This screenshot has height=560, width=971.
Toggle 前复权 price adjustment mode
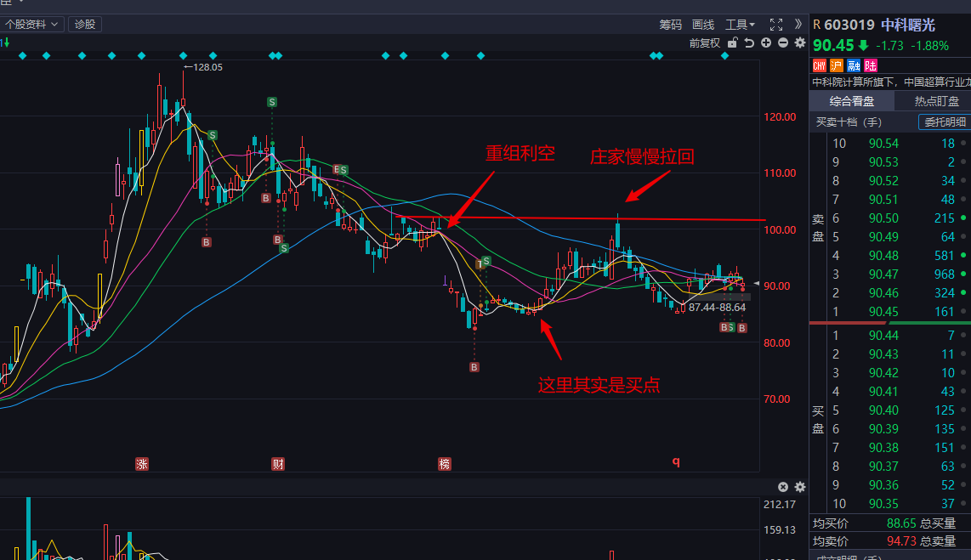704,42
